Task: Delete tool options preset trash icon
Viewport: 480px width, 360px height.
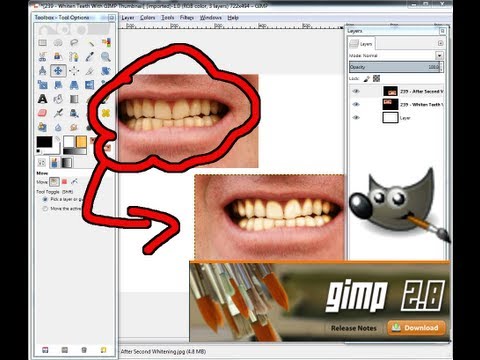Action: tap(84, 350)
